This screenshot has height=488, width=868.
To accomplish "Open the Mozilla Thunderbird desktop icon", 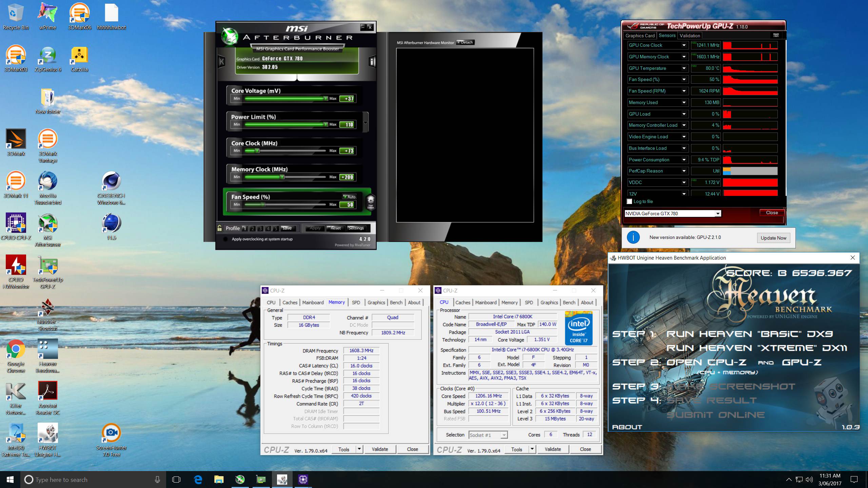I will [x=47, y=188].
